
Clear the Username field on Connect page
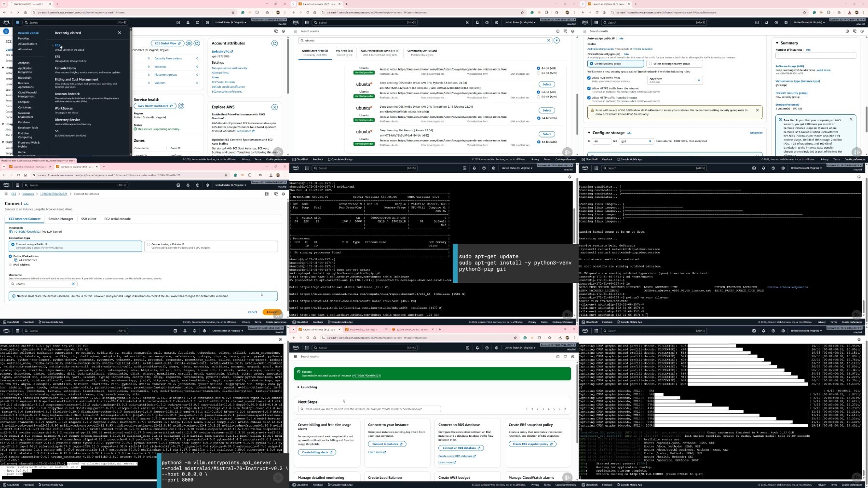pyautogui.click(x=73, y=284)
